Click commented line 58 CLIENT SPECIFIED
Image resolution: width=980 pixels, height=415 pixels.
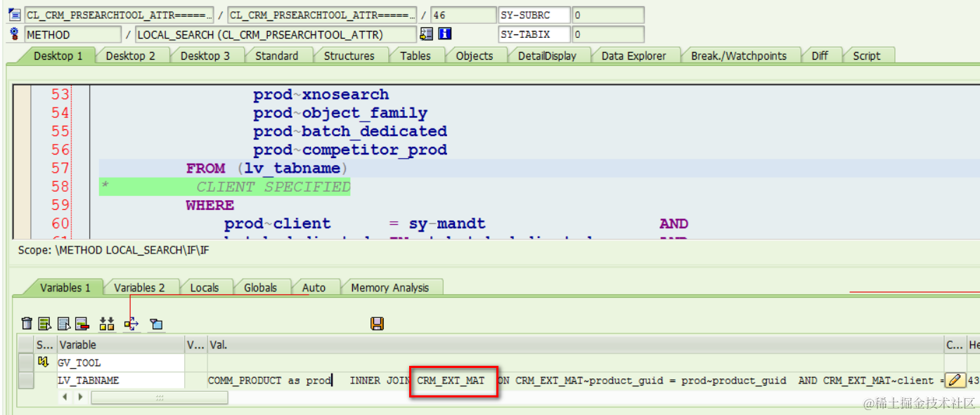(x=273, y=187)
